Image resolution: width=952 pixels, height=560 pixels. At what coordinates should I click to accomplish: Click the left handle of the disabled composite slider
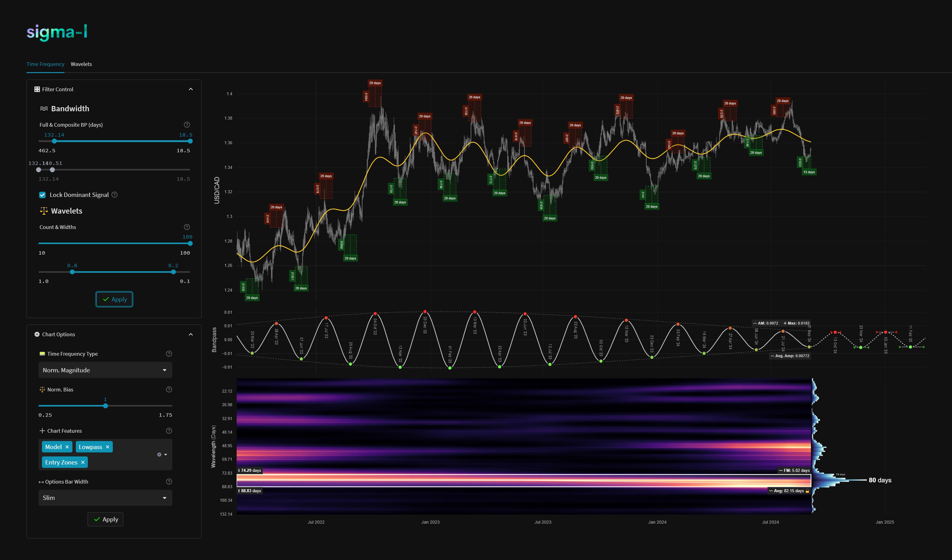tap(39, 170)
